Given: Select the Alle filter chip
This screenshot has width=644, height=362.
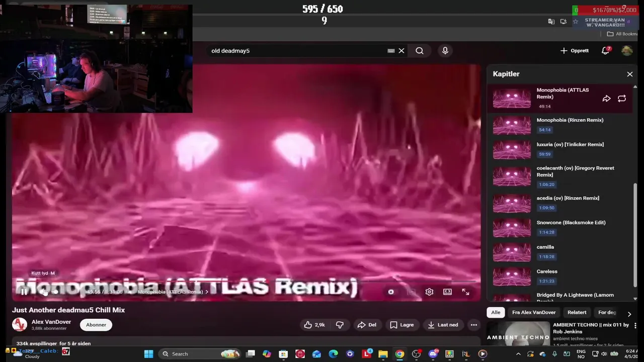Looking at the screenshot, I should [496, 312].
